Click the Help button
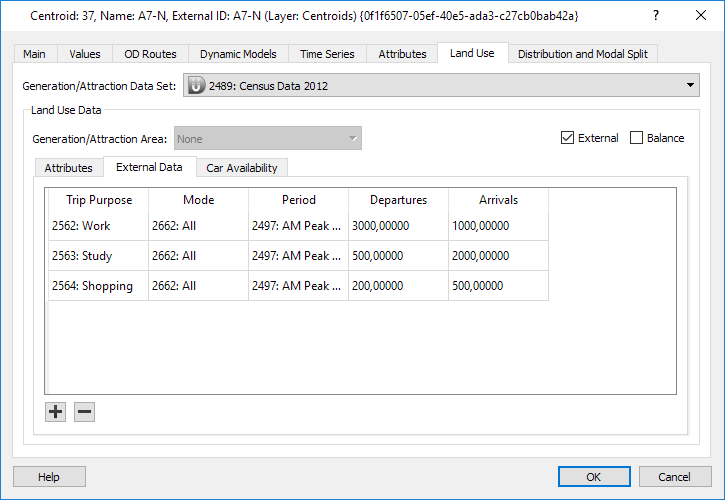 pos(49,477)
